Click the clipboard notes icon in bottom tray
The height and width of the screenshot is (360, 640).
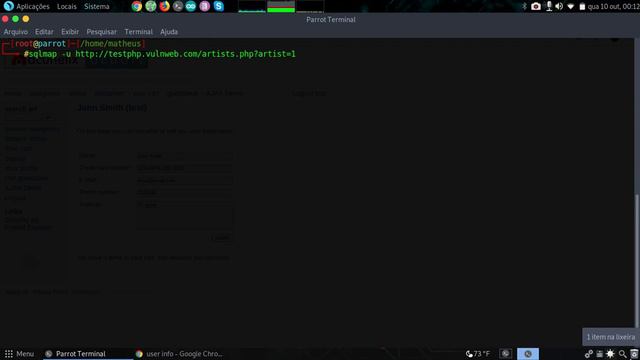[600, 354]
